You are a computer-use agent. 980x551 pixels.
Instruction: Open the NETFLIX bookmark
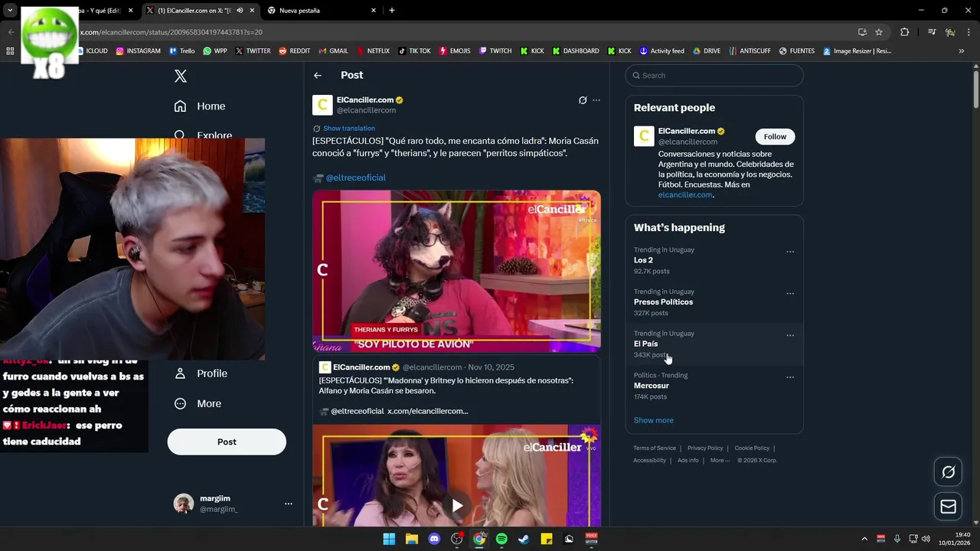(x=372, y=51)
